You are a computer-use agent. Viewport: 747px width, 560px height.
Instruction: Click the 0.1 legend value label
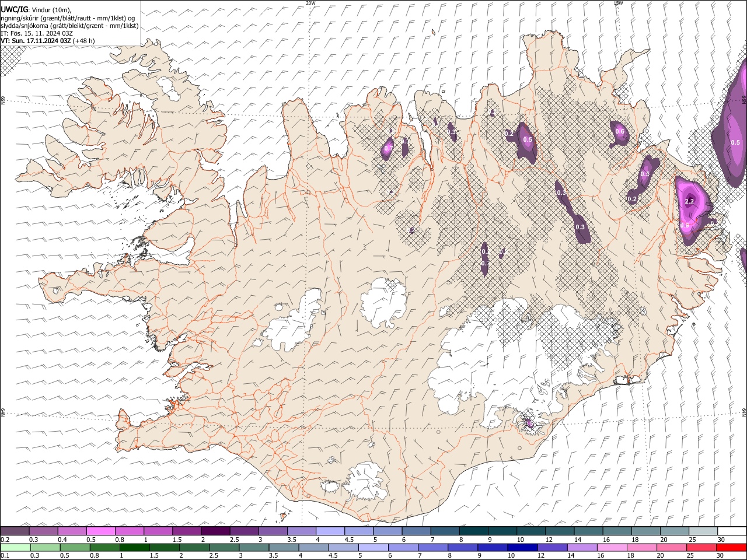pos(5,555)
